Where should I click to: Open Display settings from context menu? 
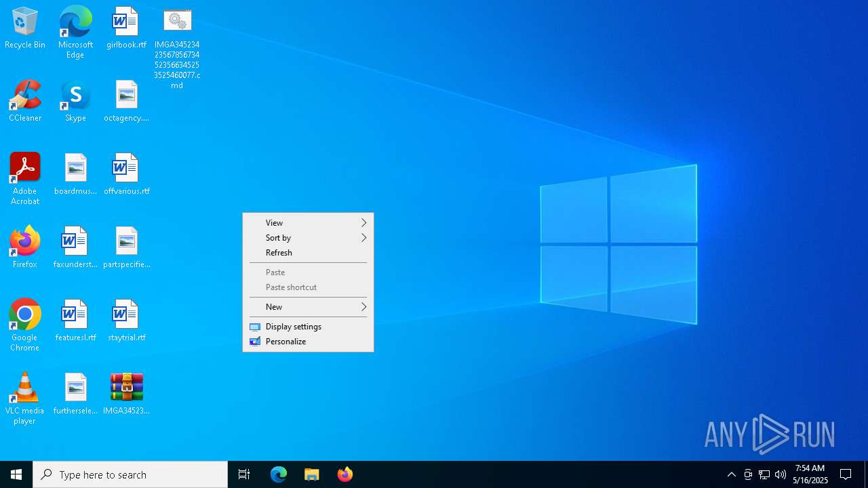click(x=308, y=327)
